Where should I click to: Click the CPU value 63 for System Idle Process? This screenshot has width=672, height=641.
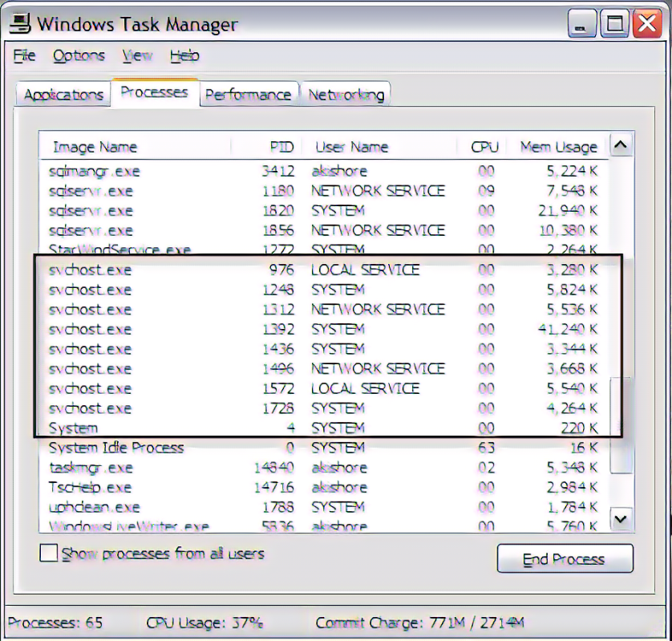(x=486, y=448)
